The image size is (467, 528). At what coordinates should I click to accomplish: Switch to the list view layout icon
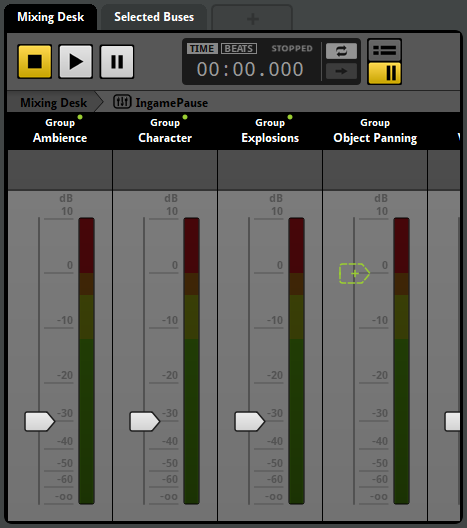pos(385,51)
